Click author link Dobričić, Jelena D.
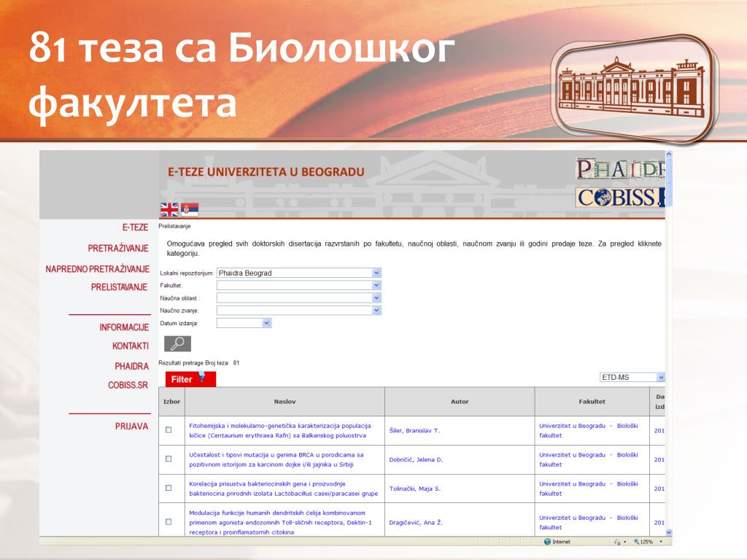 point(416,459)
